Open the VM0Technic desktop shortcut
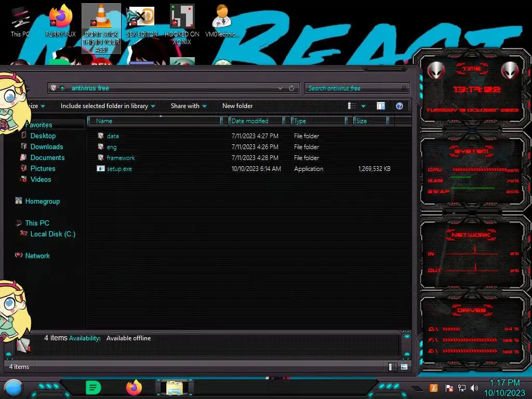 tap(222, 21)
